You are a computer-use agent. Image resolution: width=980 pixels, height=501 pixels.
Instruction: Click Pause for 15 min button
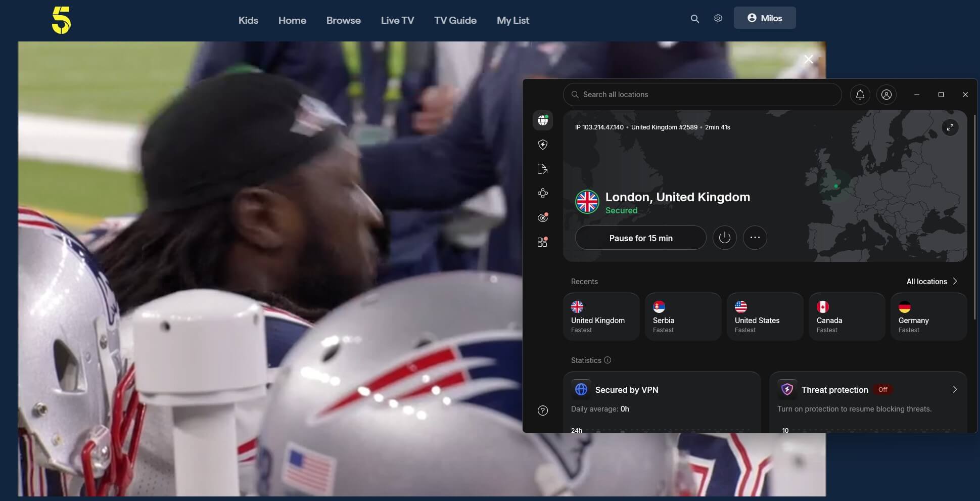pyautogui.click(x=641, y=238)
